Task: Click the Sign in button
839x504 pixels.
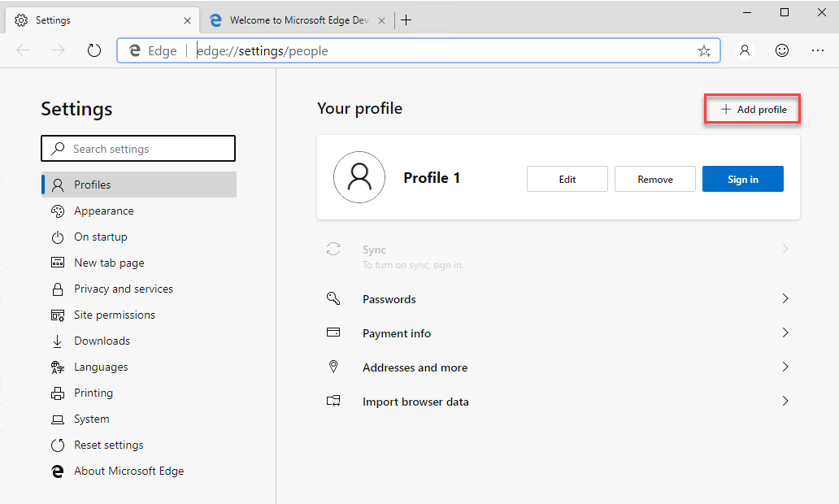Action: point(743,179)
